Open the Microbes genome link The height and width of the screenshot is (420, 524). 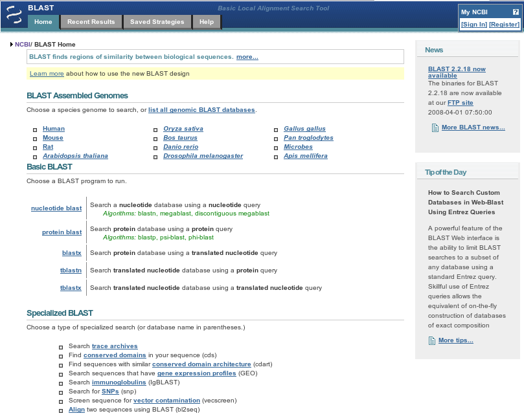(x=298, y=146)
